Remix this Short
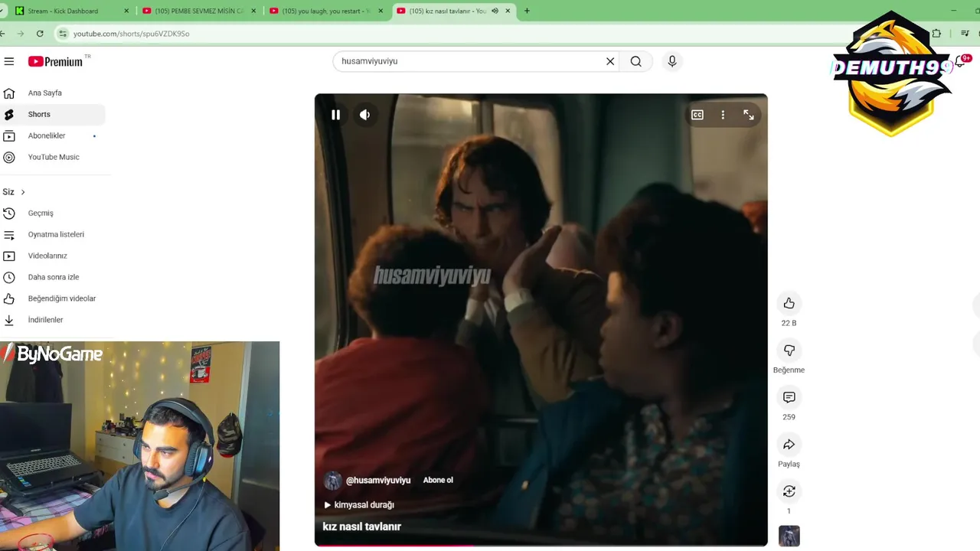 [x=789, y=491]
